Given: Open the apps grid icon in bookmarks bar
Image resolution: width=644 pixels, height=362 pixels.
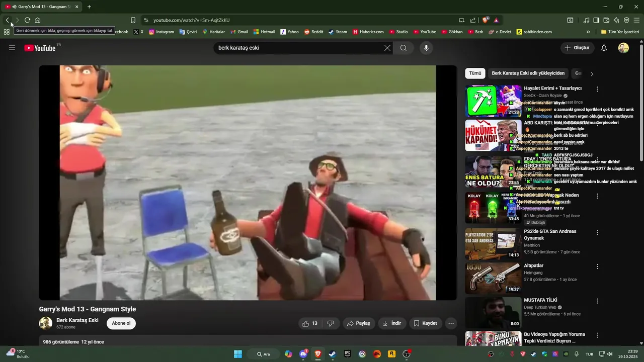Looking at the screenshot, I should [7, 32].
